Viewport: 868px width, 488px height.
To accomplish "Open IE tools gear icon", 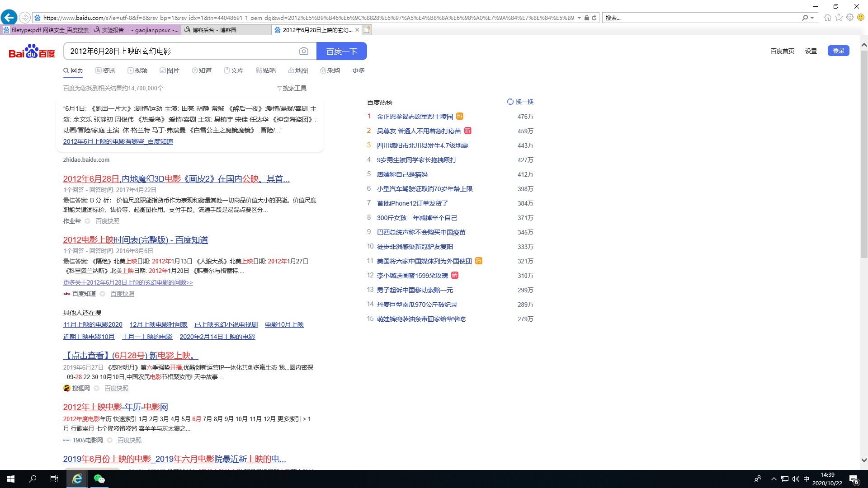I will (850, 18).
